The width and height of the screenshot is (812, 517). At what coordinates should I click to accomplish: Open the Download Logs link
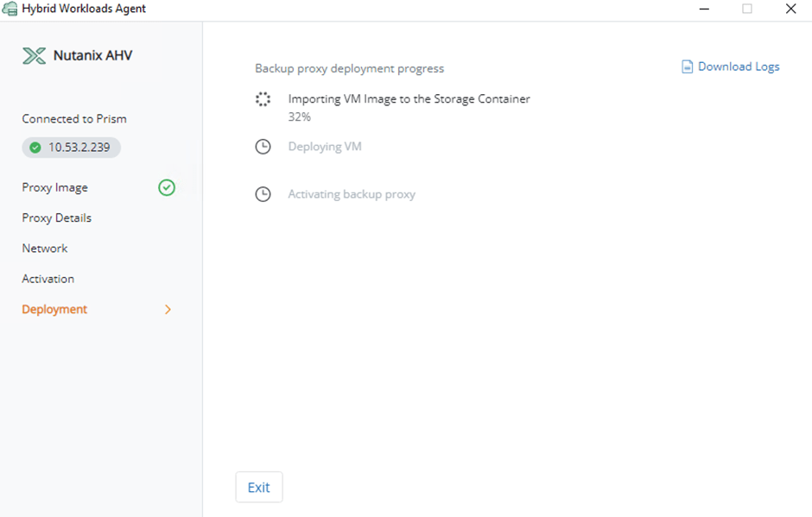[x=738, y=66]
